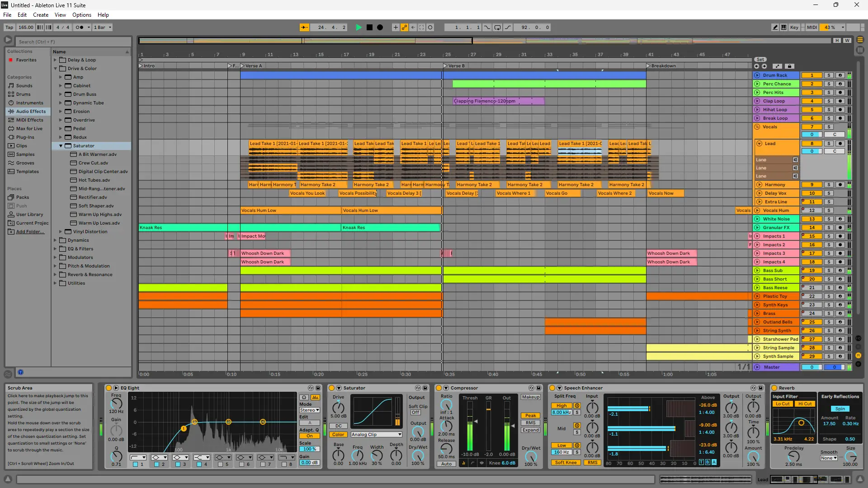
Task: Collapse the Saturator folder in browser
Action: tap(61, 146)
